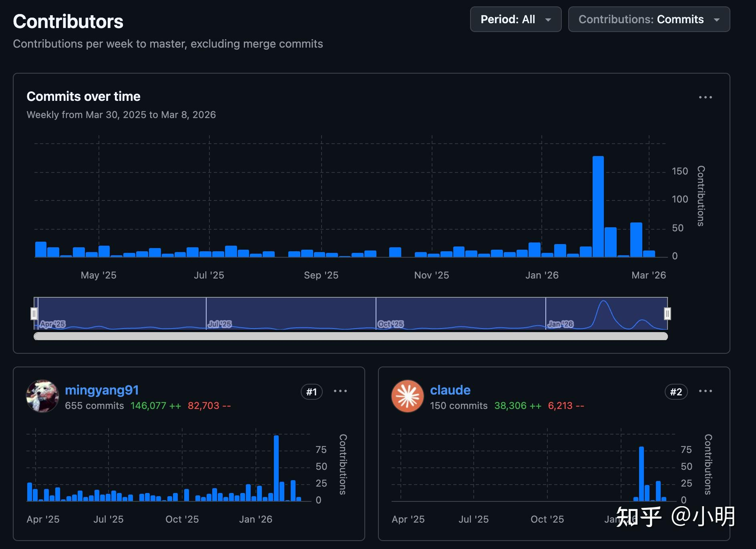Image resolution: width=756 pixels, height=549 pixels.
Task: Open the Commits over time options menu
Action: click(706, 97)
